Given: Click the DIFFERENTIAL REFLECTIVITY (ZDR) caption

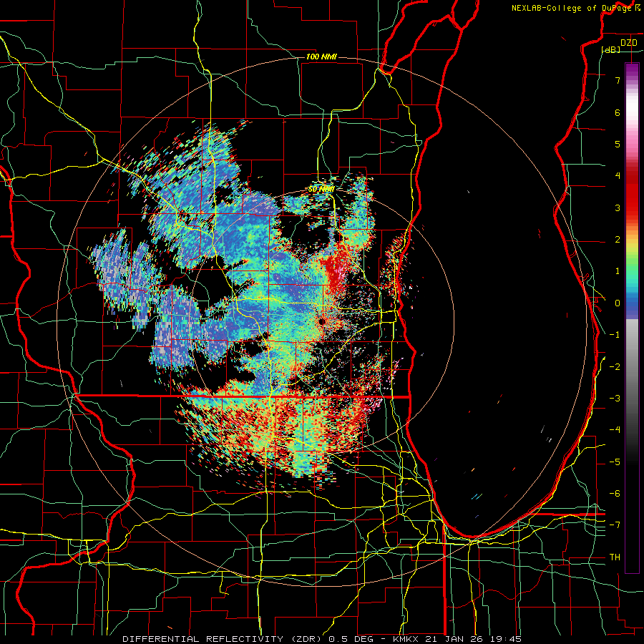Looking at the screenshot, I should [x=223, y=639].
